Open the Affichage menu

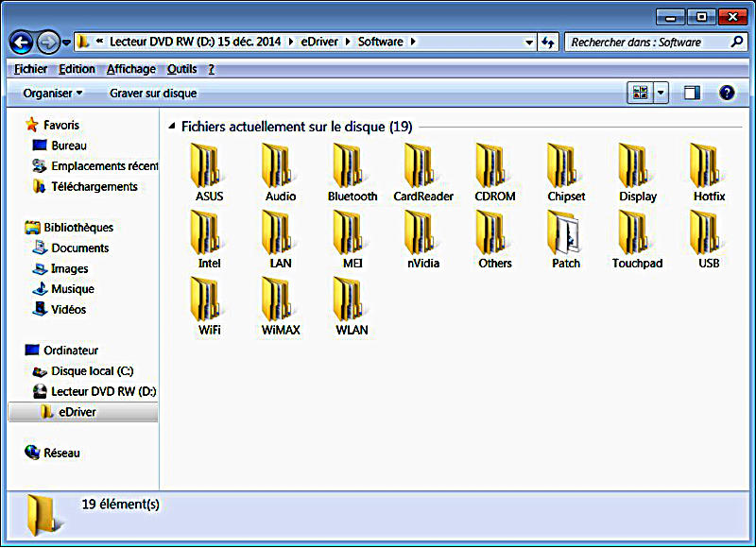click(131, 69)
